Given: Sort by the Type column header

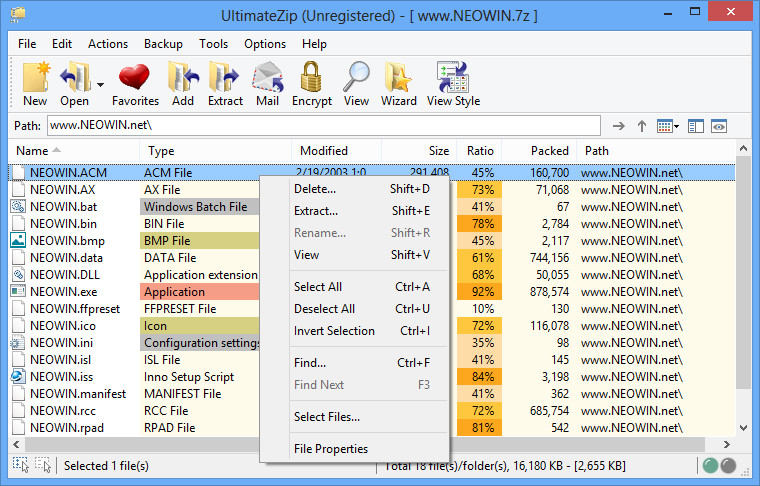Looking at the screenshot, I should (215, 151).
